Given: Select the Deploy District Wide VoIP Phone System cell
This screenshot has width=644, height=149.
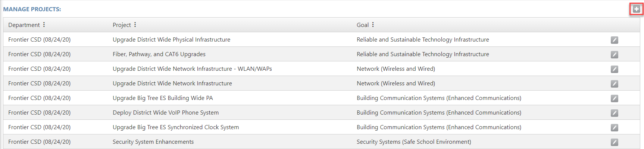Looking at the screenshot, I should pos(166,113).
